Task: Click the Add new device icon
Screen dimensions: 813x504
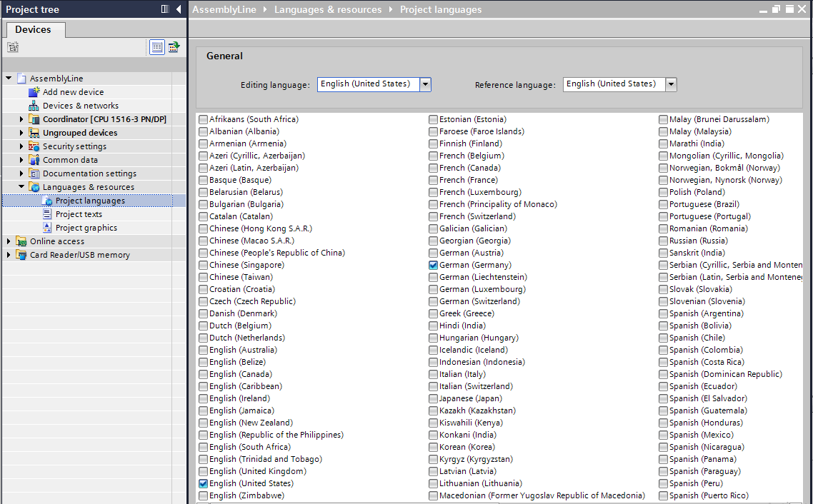Action: coord(34,92)
